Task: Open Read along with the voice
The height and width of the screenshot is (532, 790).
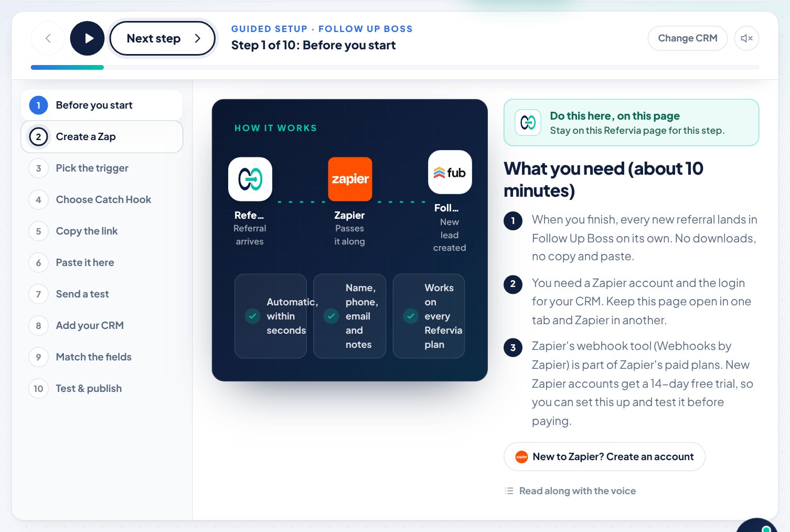Action: click(x=570, y=491)
